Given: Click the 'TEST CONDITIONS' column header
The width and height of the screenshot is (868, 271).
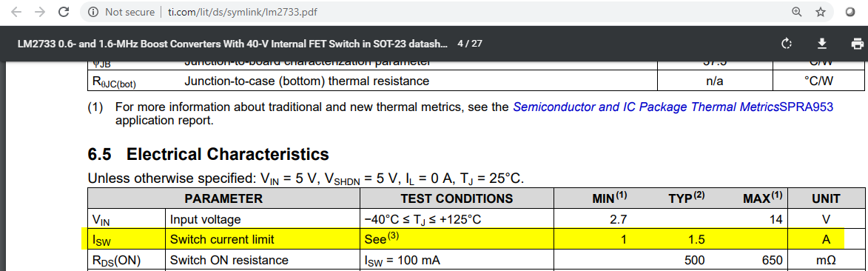Looking at the screenshot, I should (x=457, y=198).
